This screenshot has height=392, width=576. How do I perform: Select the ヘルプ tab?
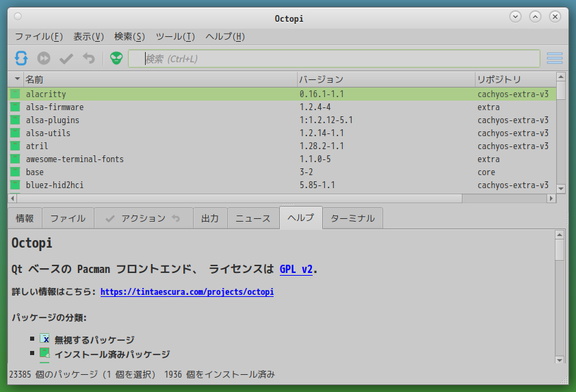click(301, 218)
